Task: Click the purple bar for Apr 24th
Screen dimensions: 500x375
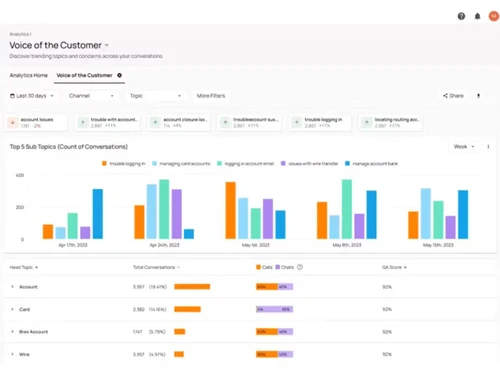Action: click(x=177, y=214)
